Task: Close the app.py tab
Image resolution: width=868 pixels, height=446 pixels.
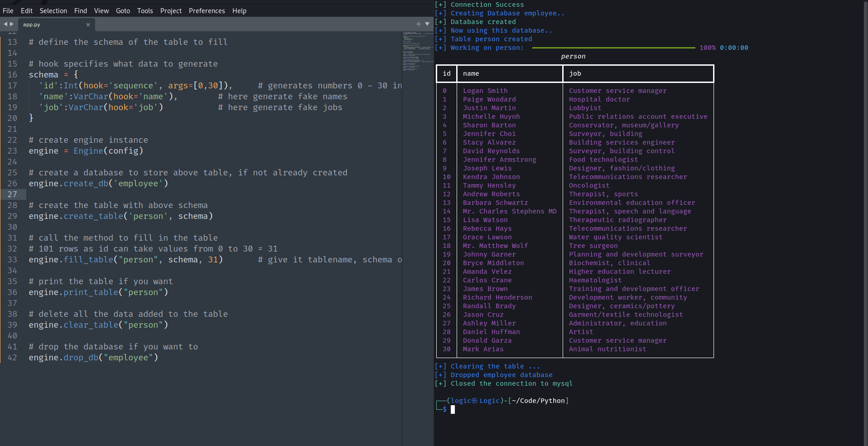Action: (88, 24)
